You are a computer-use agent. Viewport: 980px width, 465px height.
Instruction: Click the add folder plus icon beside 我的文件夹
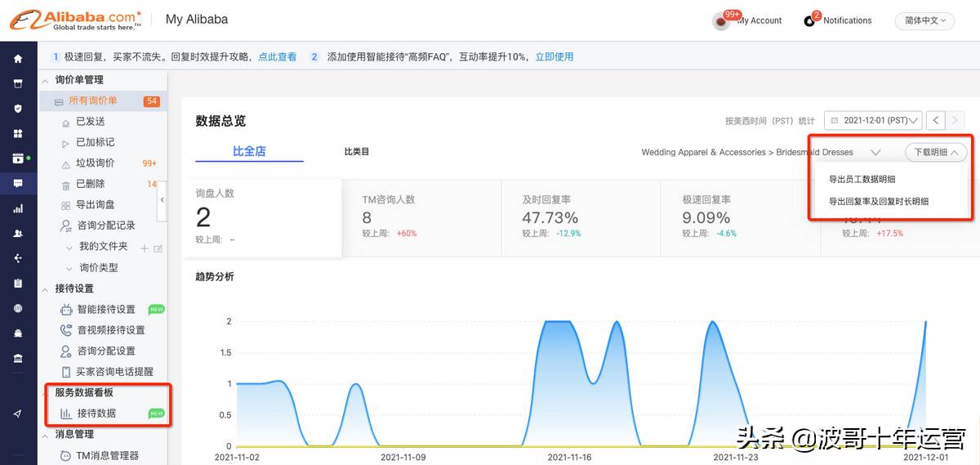(x=145, y=248)
